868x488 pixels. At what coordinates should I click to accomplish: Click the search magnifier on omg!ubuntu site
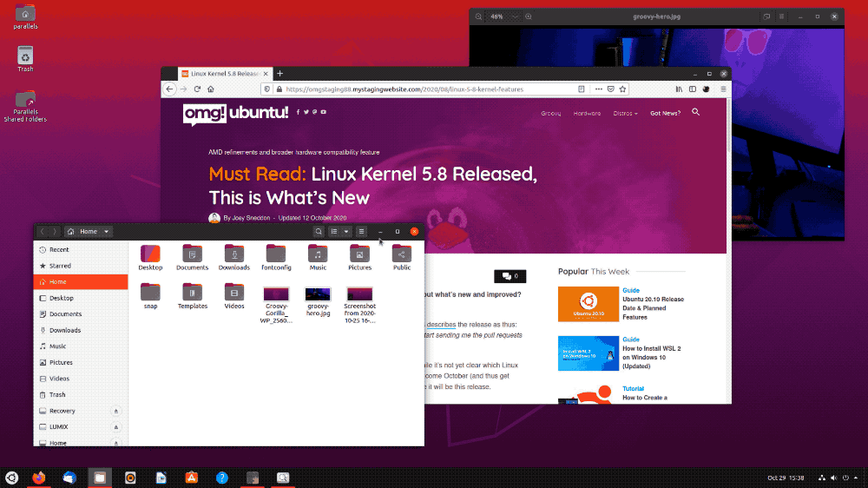tap(696, 112)
